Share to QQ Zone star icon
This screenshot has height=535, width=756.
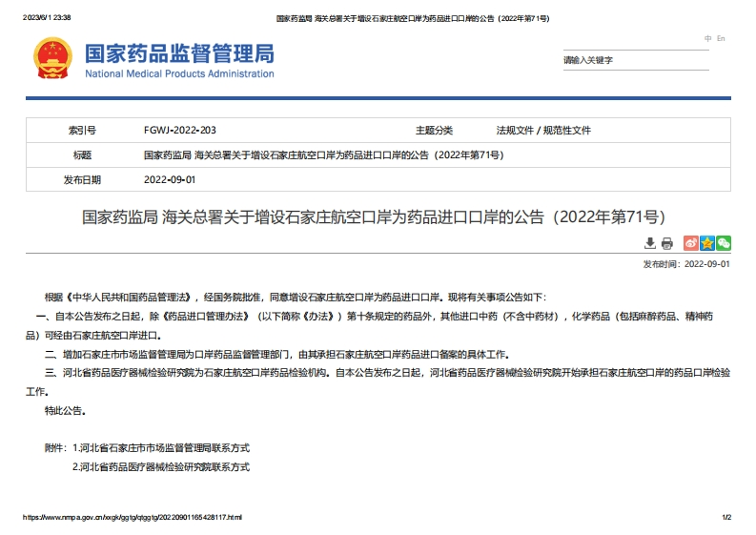706,244
